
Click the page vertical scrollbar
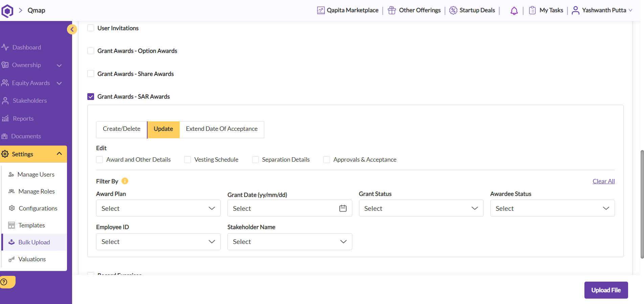[x=642, y=203]
